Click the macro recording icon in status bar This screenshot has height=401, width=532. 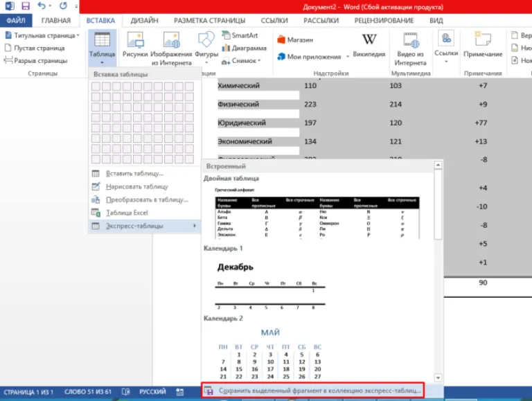180,392
